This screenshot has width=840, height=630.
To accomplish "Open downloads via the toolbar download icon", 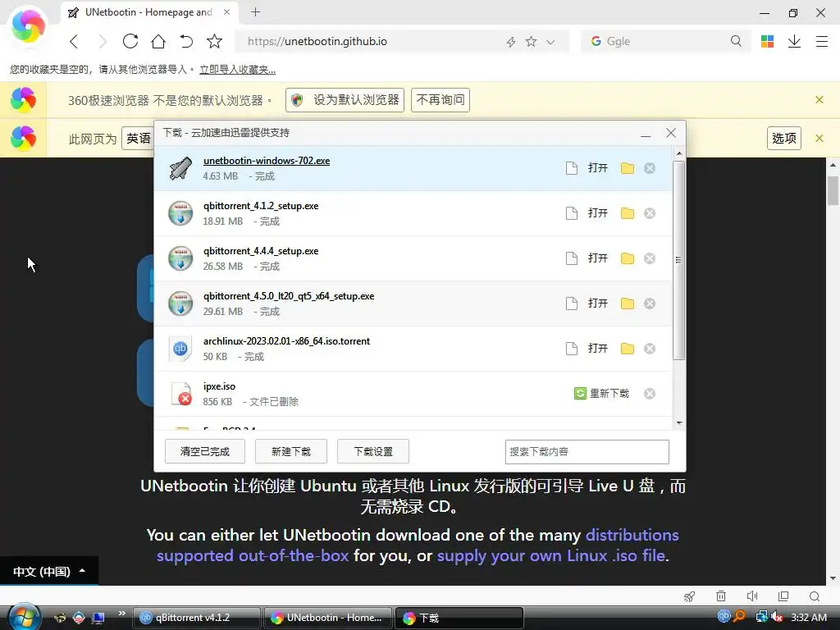I will pyautogui.click(x=794, y=41).
